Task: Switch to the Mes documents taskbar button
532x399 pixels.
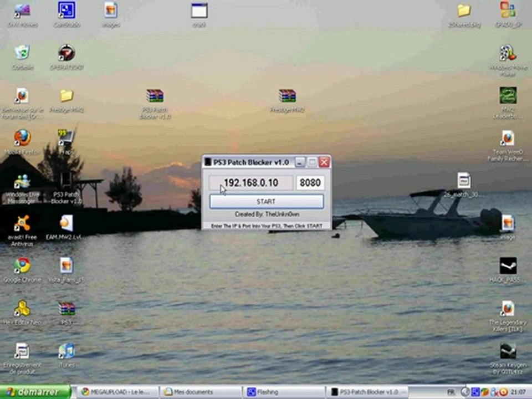Action: 201,392
